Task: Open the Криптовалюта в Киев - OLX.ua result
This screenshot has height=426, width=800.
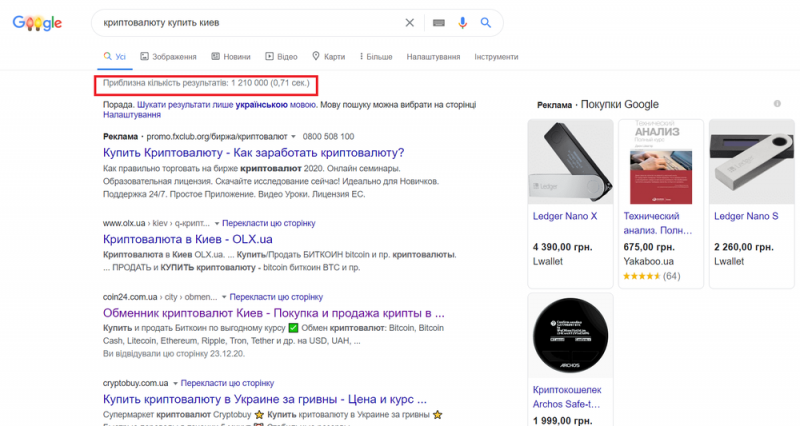Action: (x=188, y=240)
